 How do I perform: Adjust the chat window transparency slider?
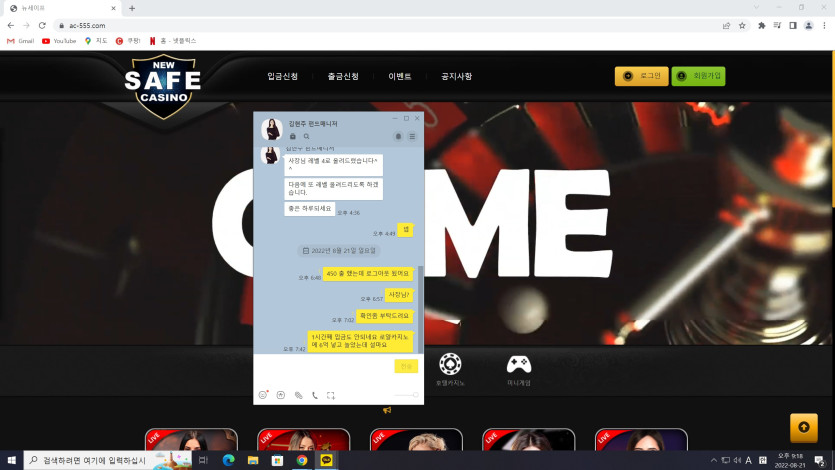[x=407, y=395]
